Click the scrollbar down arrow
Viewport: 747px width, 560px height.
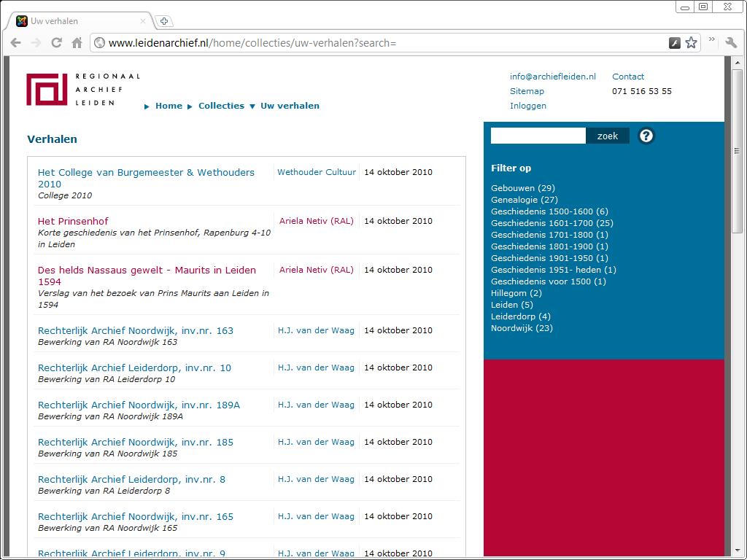737,551
